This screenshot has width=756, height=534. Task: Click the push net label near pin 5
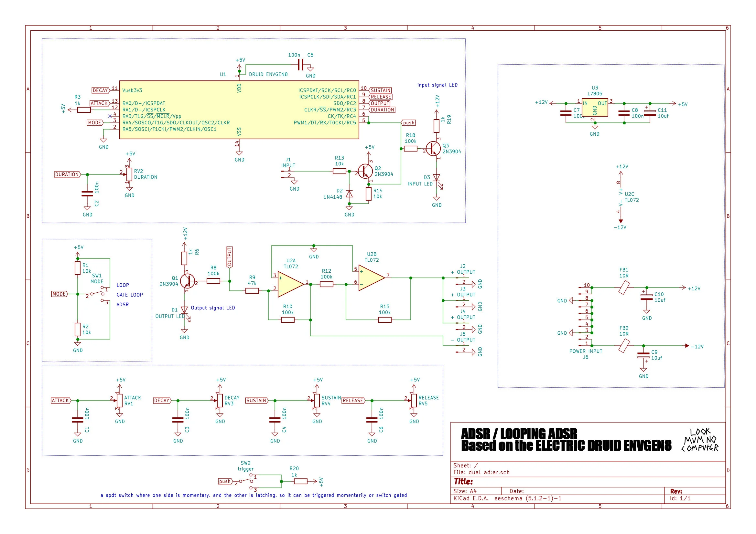(x=409, y=123)
